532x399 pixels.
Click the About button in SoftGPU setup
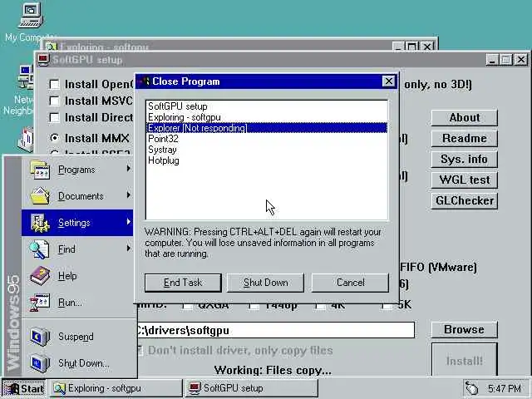[464, 118]
